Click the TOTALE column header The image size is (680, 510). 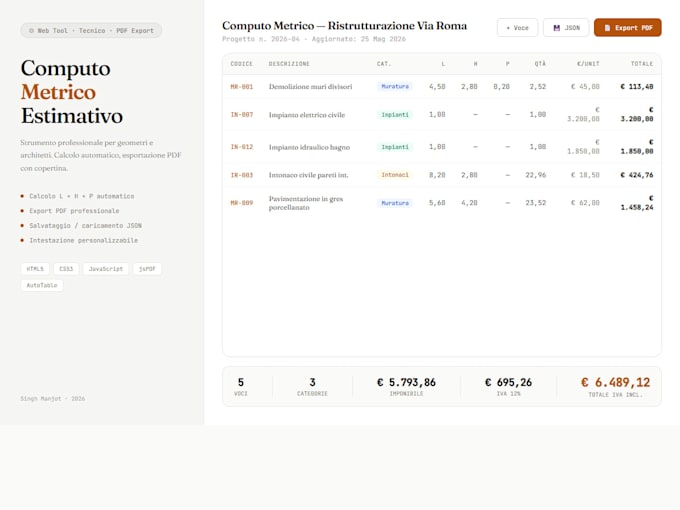[642, 64]
